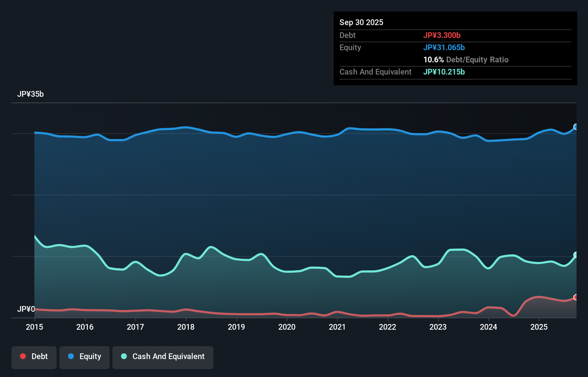Toggle the Debt legend button
This screenshot has width=588, height=377.
point(34,357)
